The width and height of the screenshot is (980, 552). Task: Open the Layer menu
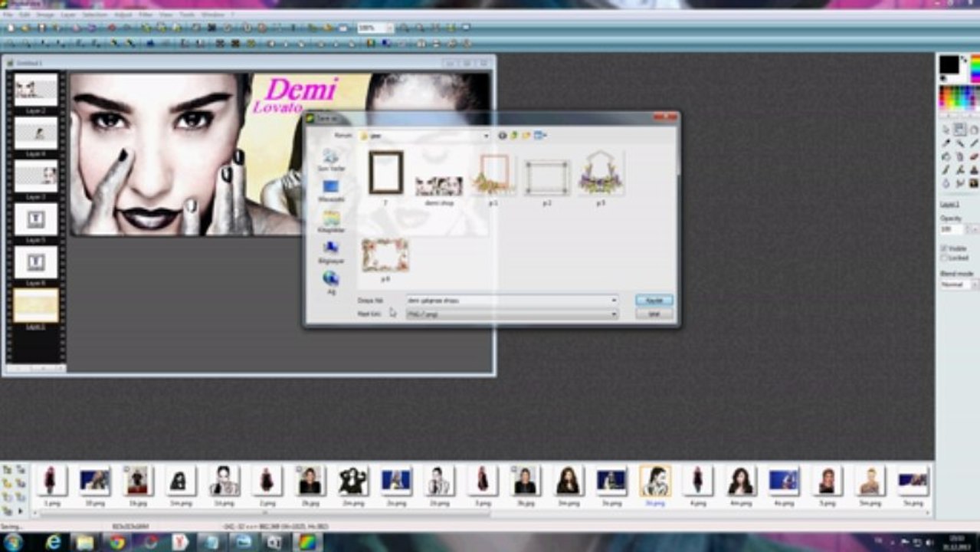point(68,15)
